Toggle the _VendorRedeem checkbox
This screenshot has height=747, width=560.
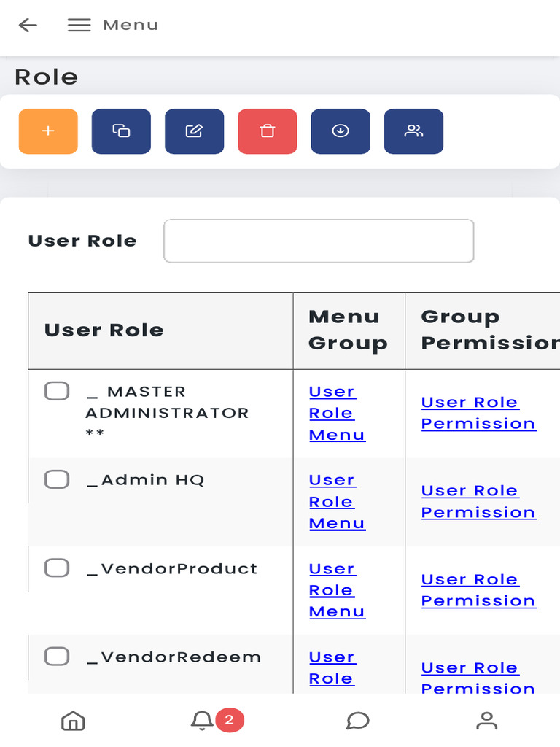pyautogui.click(x=57, y=656)
